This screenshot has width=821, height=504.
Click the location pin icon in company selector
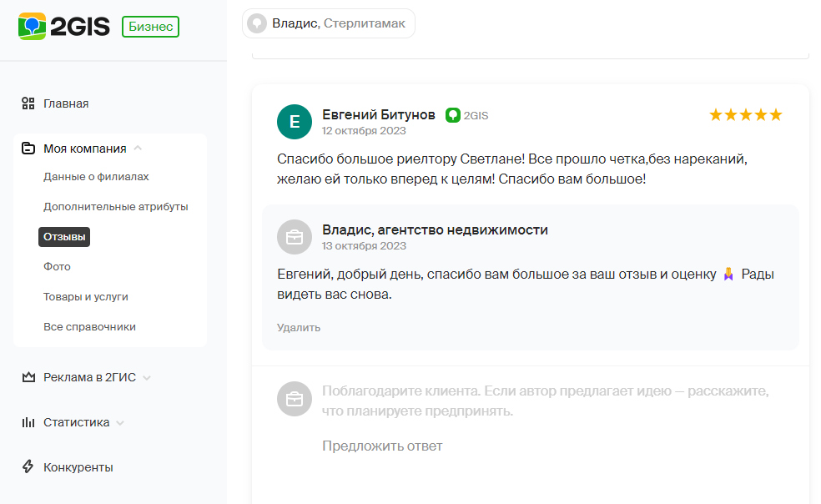pos(257,23)
